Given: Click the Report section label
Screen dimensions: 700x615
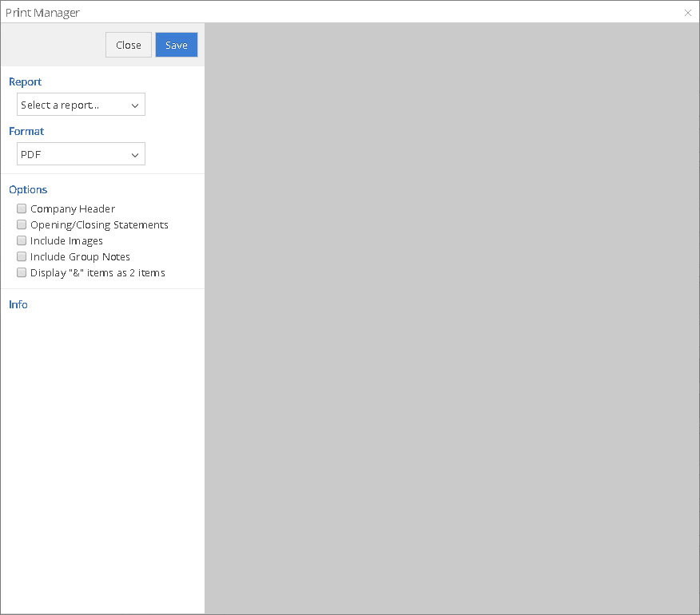Looking at the screenshot, I should (26, 81).
